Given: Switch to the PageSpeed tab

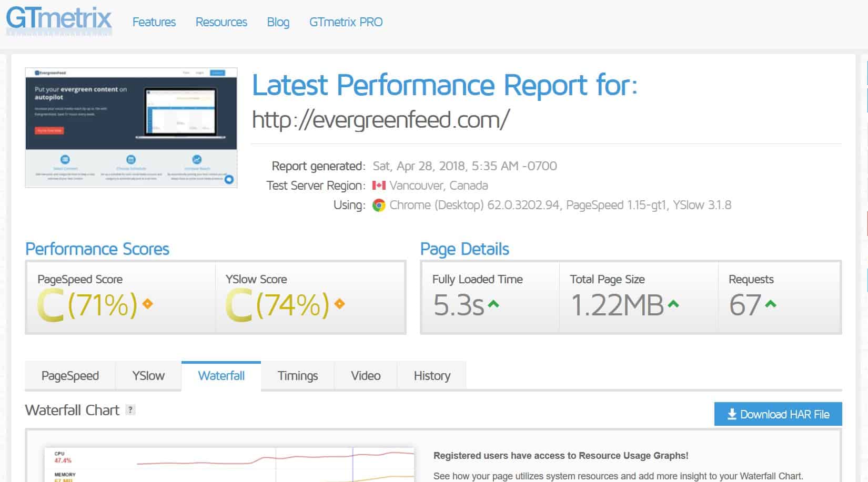Looking at the screenshot, I should (x=70, y=376).
